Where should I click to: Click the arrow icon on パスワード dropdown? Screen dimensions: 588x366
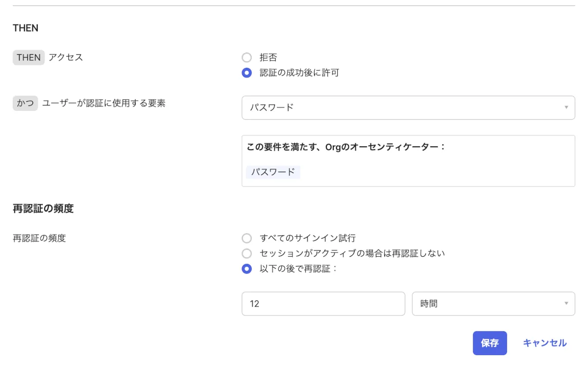pos(566,107)
